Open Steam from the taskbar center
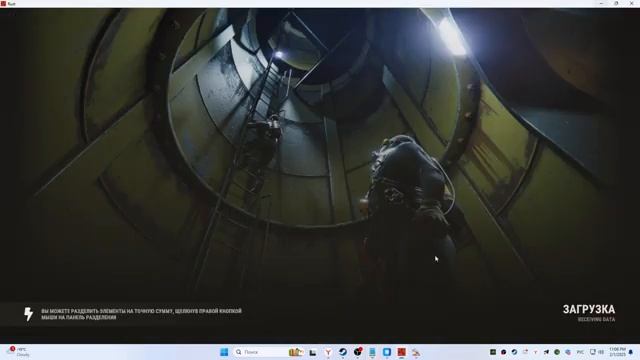 (x=343, y=352)
